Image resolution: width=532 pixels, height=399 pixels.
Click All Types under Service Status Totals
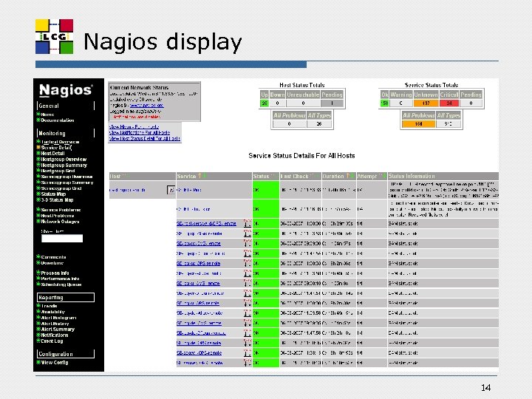pos(449,115)
